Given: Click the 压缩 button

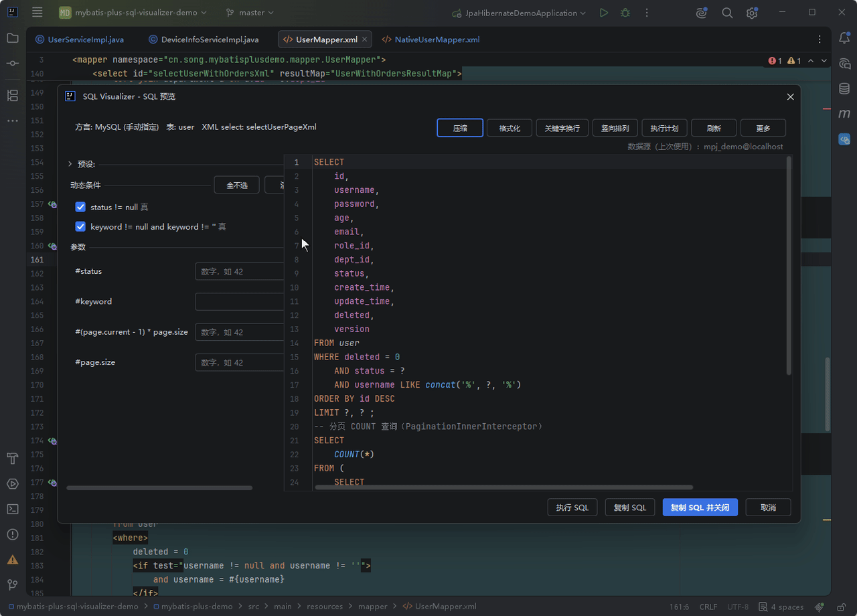Looking at the screenshot, I should pos(460,128).
